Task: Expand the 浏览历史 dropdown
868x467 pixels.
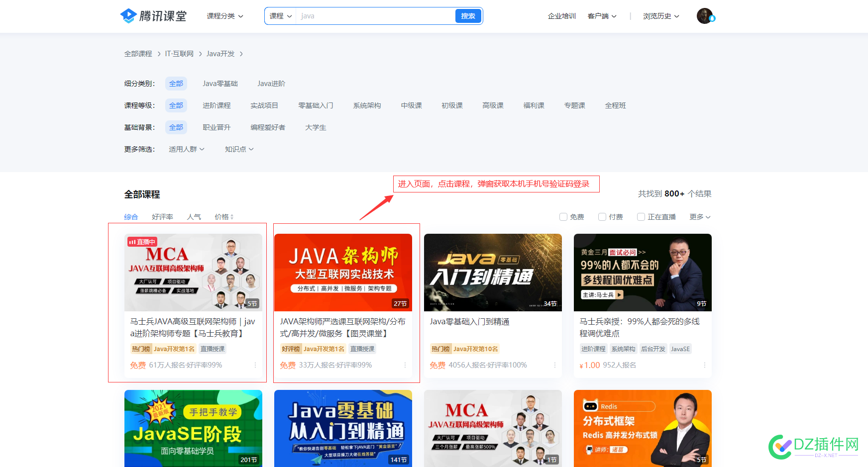Action: (661, 16)
